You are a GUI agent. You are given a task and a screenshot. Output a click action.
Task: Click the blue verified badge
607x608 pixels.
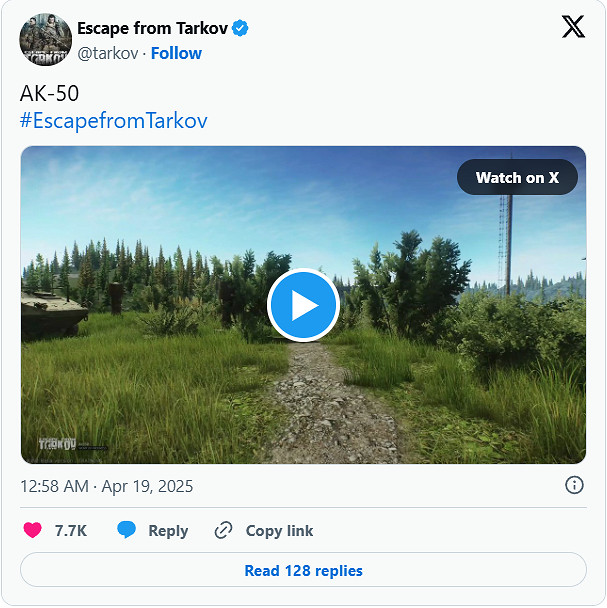pyautogui.click(x=240, y=28)
